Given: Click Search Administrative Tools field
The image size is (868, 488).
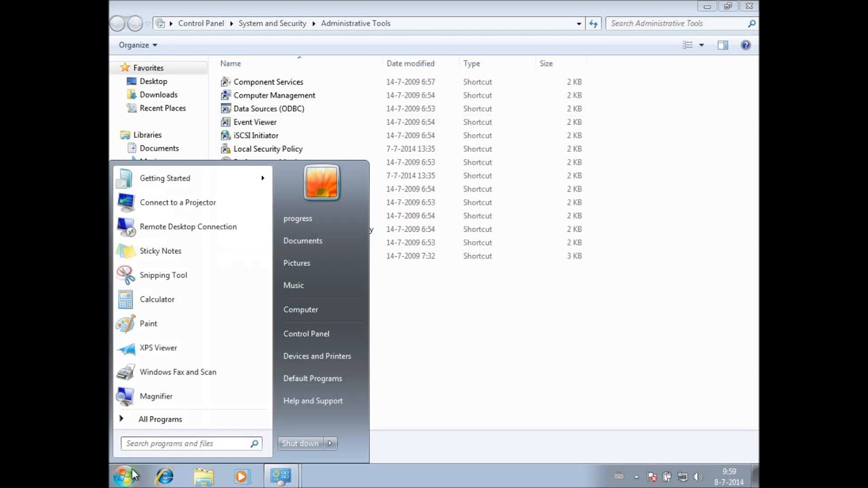Looking at the screenshot, I should point(682,24).
